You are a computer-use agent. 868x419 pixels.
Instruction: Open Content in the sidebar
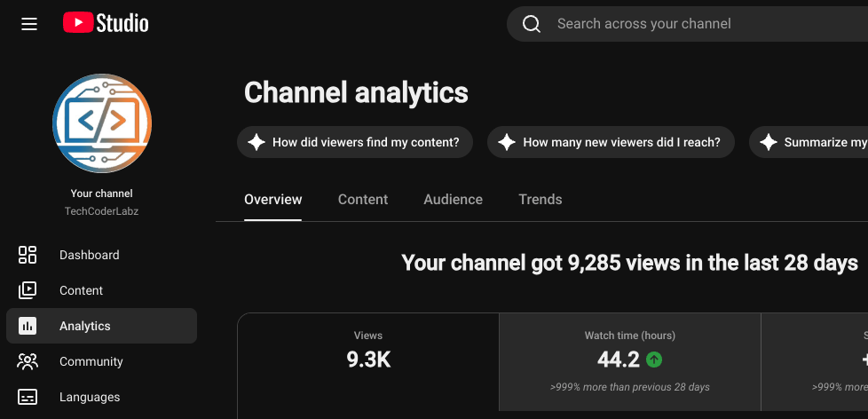pyautogui.click(x=101, y=290)
